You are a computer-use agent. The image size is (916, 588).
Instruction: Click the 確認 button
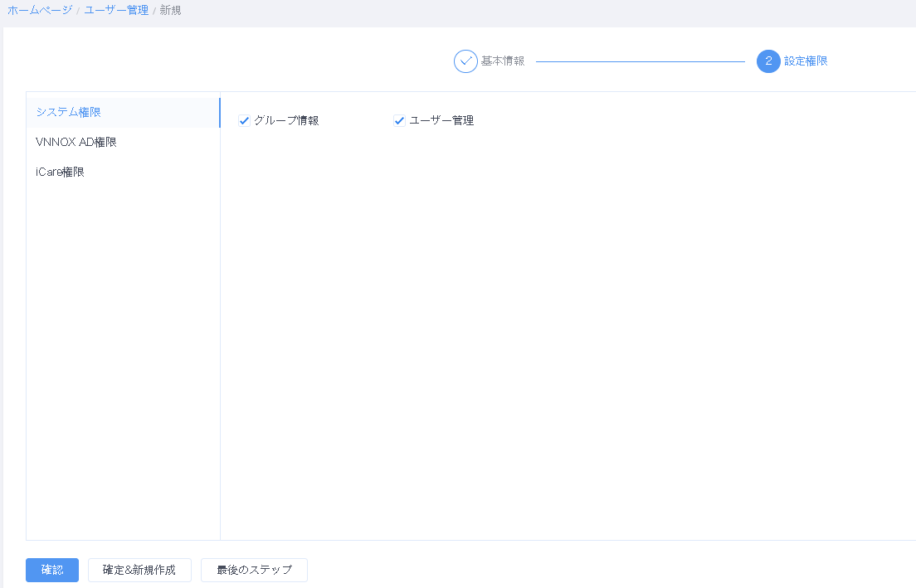click(x=52, y=570)
